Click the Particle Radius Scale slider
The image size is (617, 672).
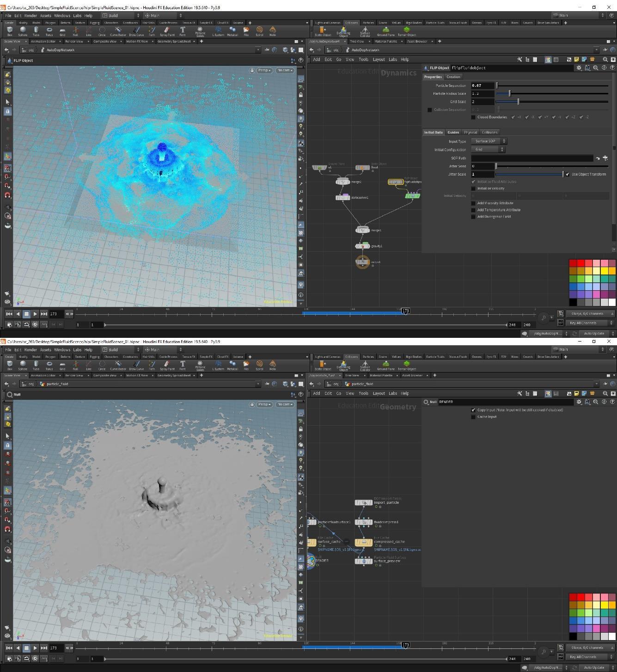coord(552,93)
